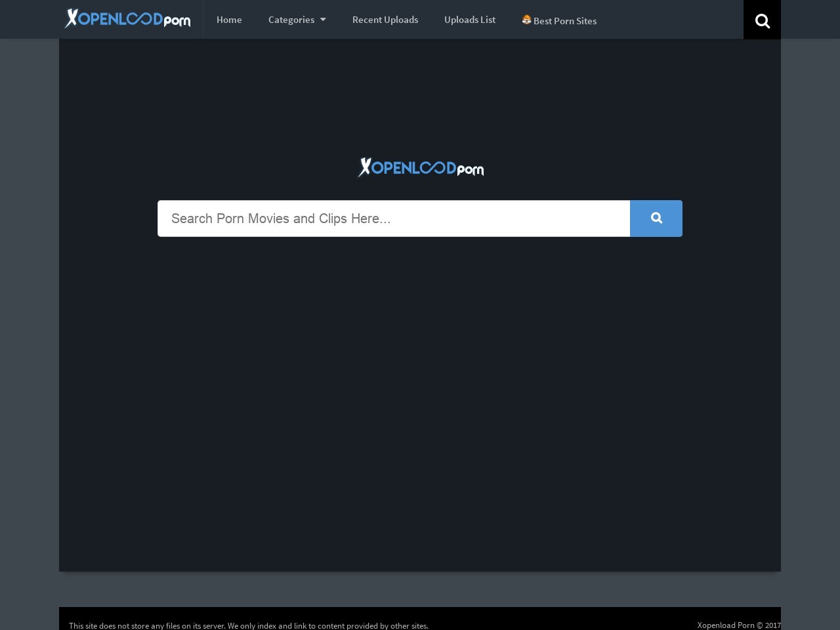
Task: Click the empty dark area below the search box
Action: tap(420, 394)
